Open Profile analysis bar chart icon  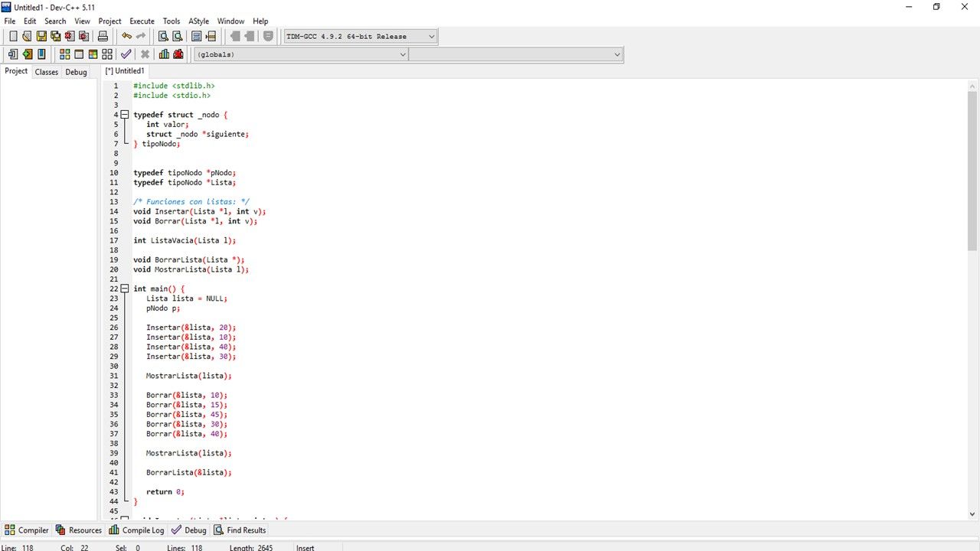coord(164,54)
